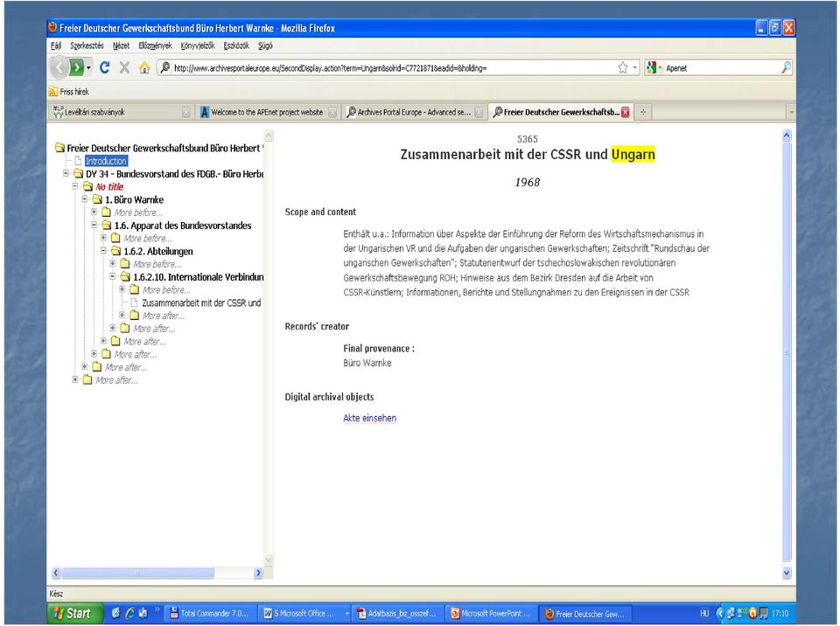
Task: Click the search magnifier icon in search box
Action: click(x=786, y=67)
